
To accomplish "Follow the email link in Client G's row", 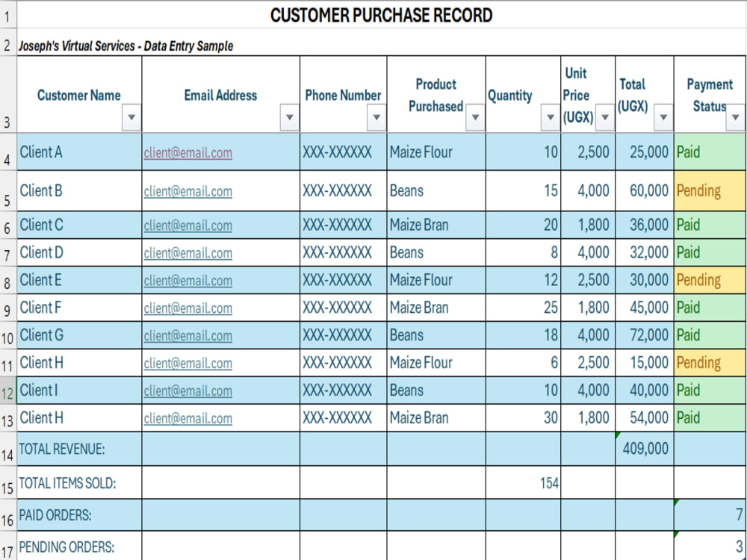I will pyautogui.click(x=187, y=336).
